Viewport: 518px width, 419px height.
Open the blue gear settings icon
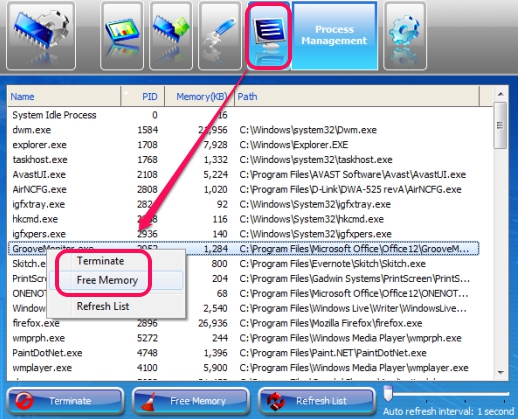[x=405, y=35]
